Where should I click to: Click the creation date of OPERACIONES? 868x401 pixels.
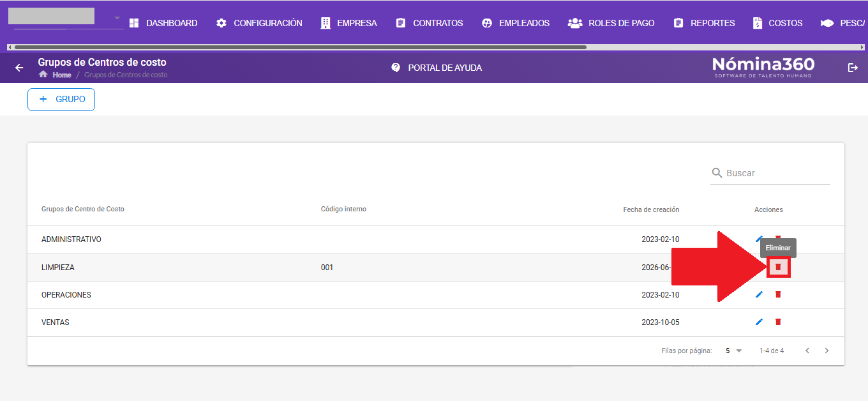coord(661,295)
